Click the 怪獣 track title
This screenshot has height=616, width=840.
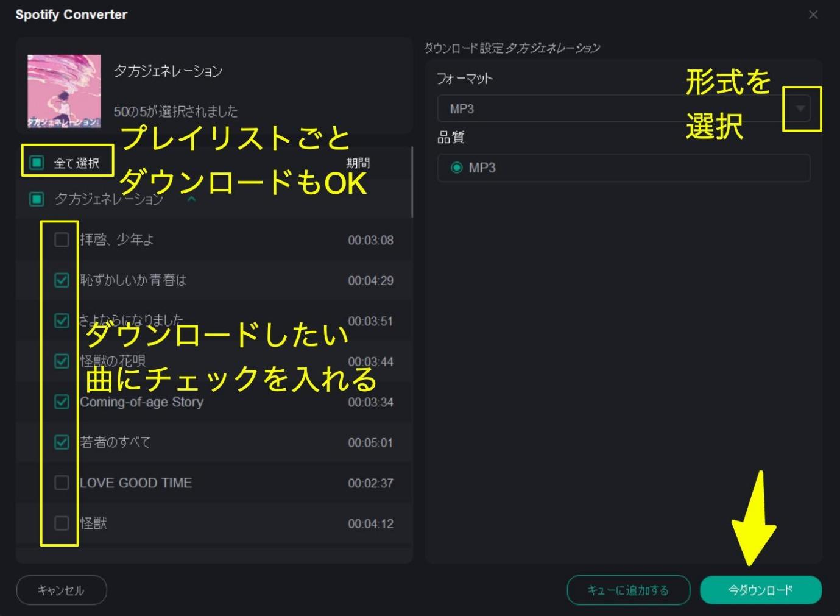coord(93,523)
